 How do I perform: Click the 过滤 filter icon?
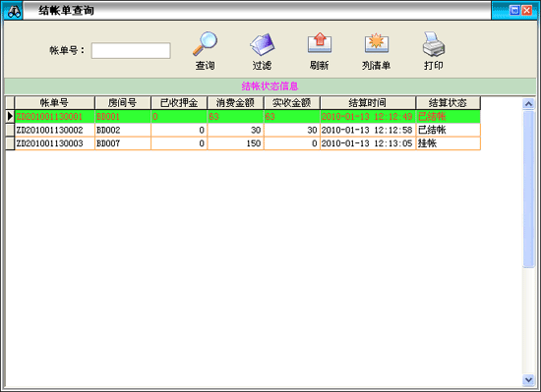[x=263, y=44]
